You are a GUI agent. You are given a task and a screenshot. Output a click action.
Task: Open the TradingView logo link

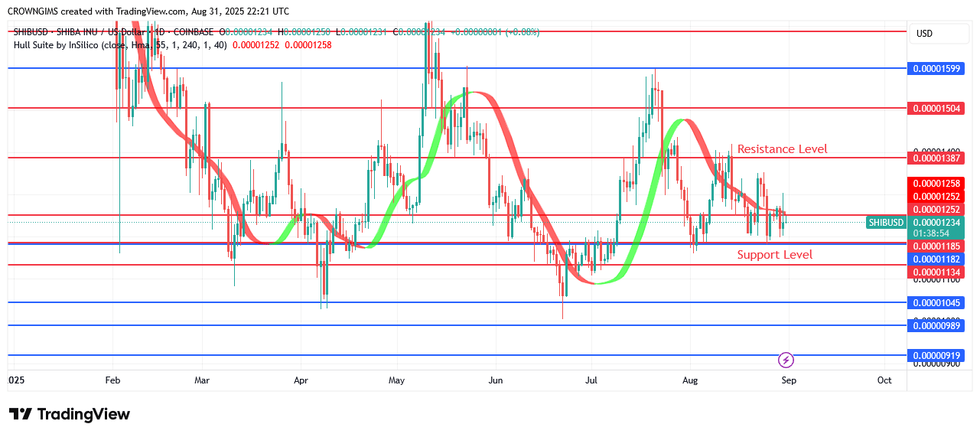pyautogui.click(x=70, y=414)
